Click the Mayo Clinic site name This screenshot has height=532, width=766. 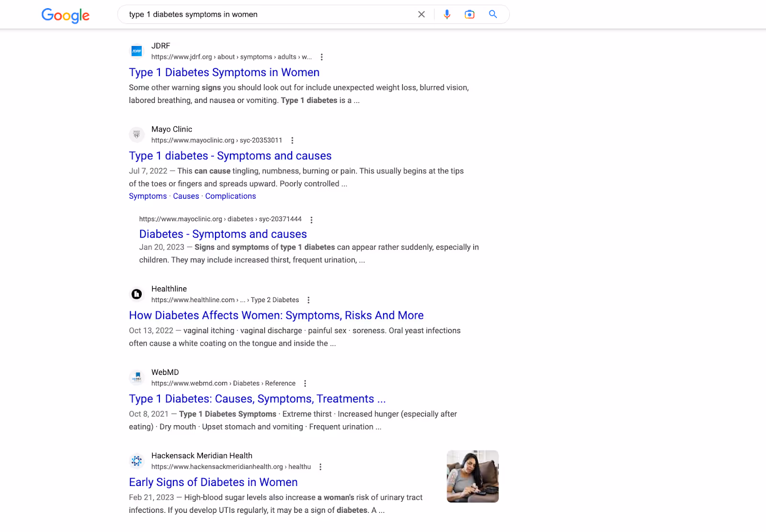pyautogui.click(x=172, y=129)
